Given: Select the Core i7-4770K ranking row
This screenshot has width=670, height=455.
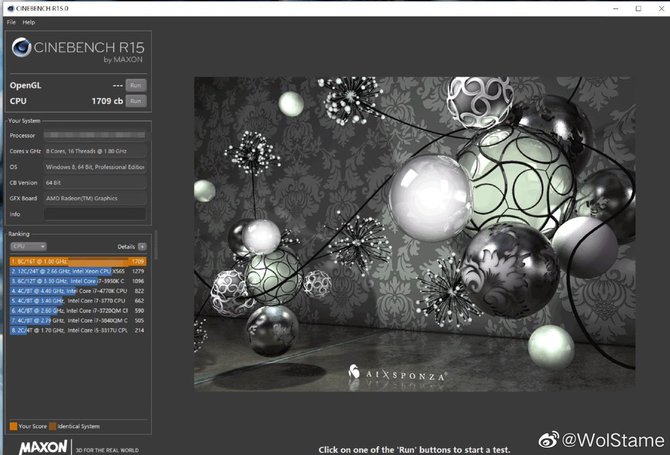Looking at the screenshot, I should (78, 291).
